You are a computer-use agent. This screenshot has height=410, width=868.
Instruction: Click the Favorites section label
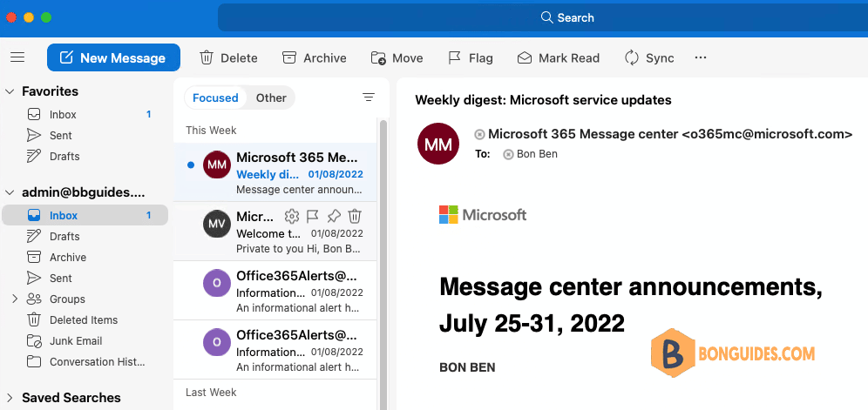[51, 91]
